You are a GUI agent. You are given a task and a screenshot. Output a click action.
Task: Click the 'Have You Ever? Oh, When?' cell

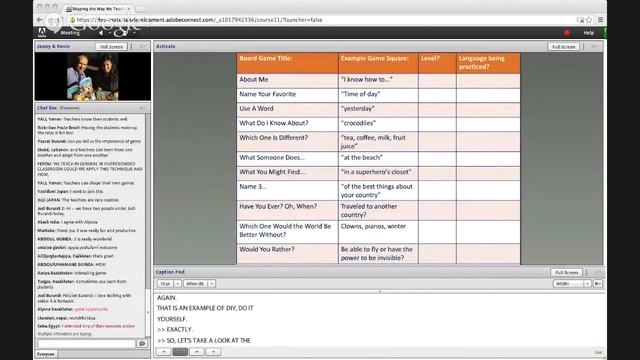[x=287, y=211]
